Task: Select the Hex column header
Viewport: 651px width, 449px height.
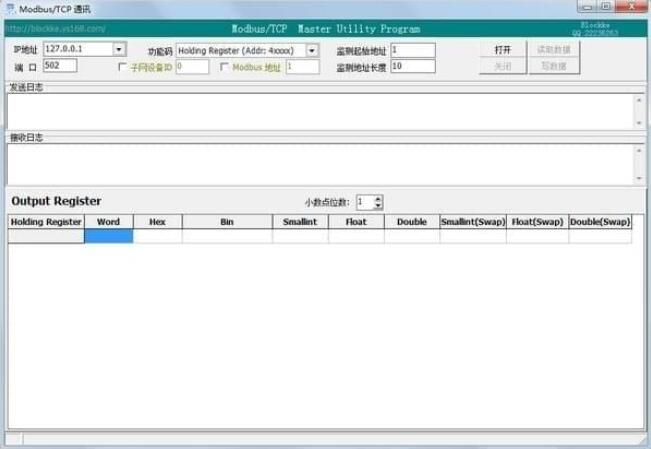Action: 157,222
